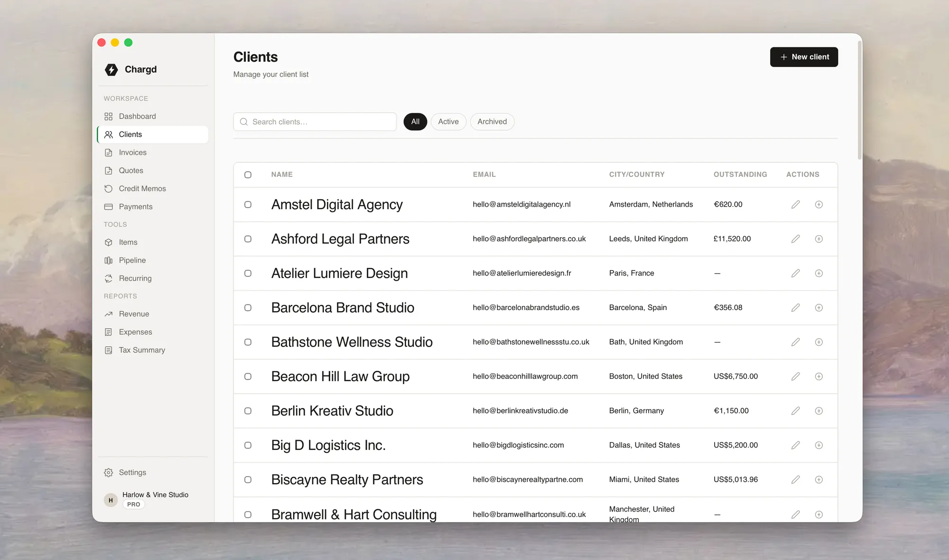Click the Chargd lightning logo icon

pyautogui.click(x=112, y=70)
